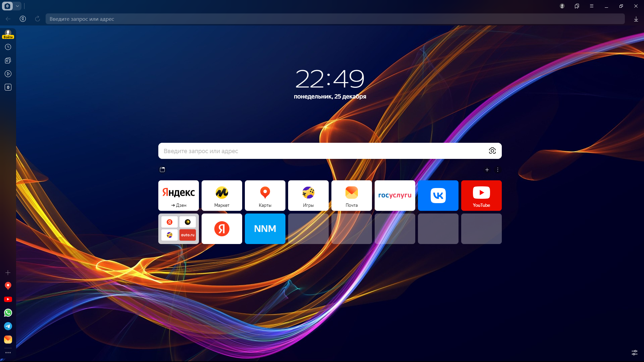Open Telegram from the sidebar
644x362 pixels.
click(x=8, y=326)
